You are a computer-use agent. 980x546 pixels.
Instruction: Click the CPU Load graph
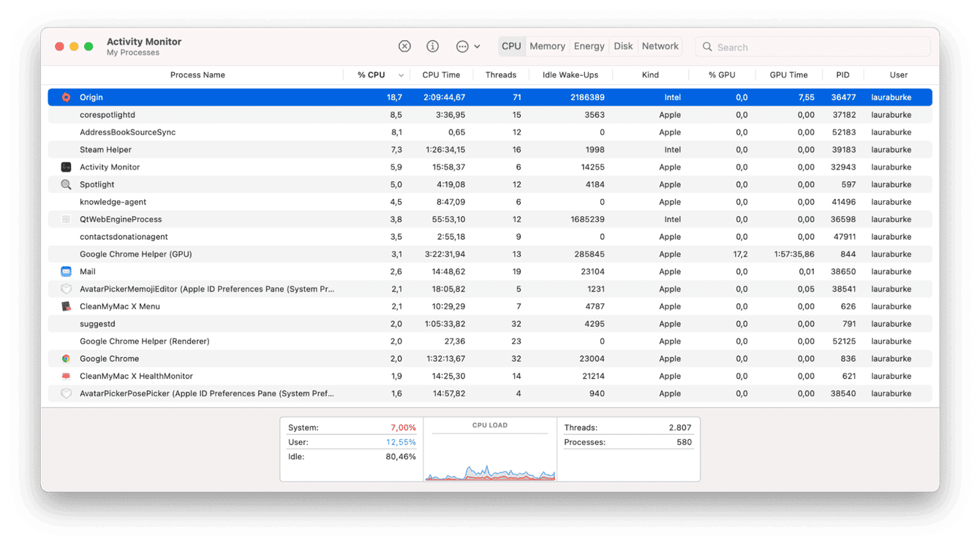point(489,455)
